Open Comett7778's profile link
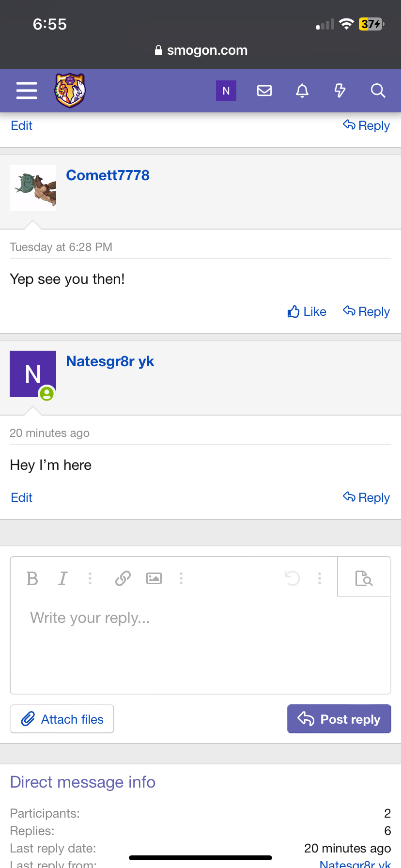Image resolution: width=401 pixels, height=868 pixels. pyautogui.click(x=108, y=175)
